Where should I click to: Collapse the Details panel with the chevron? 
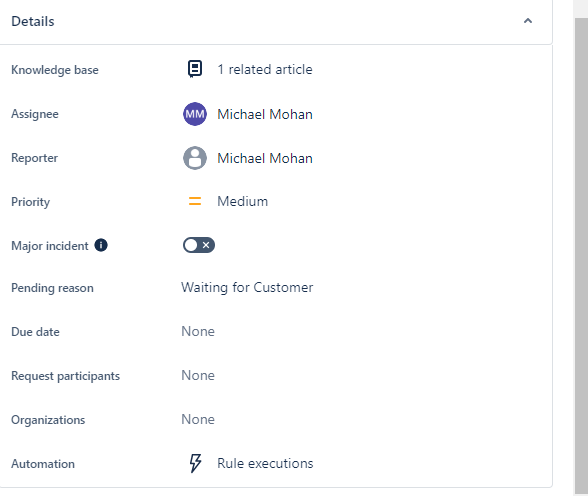528,21
